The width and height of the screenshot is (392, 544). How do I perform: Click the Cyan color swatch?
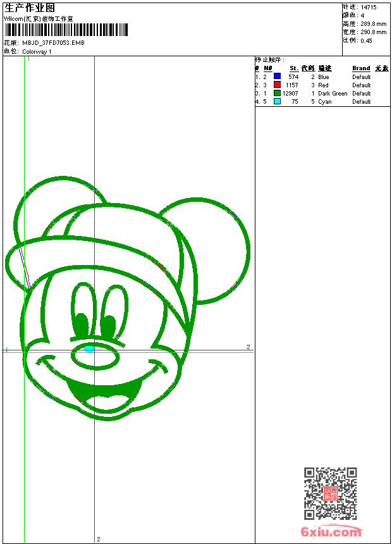tap(277, 101)
